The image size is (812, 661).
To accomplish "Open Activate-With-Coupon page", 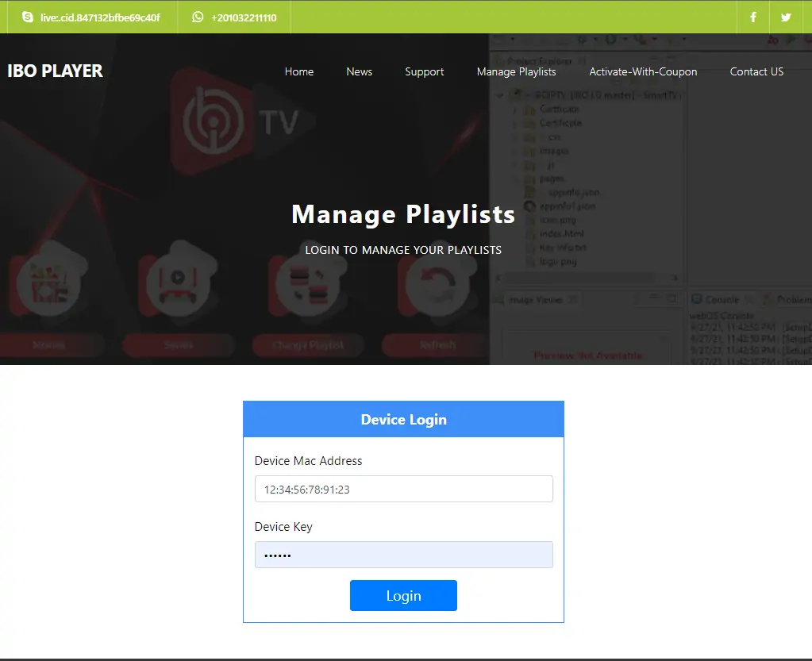I will [643, 71].
